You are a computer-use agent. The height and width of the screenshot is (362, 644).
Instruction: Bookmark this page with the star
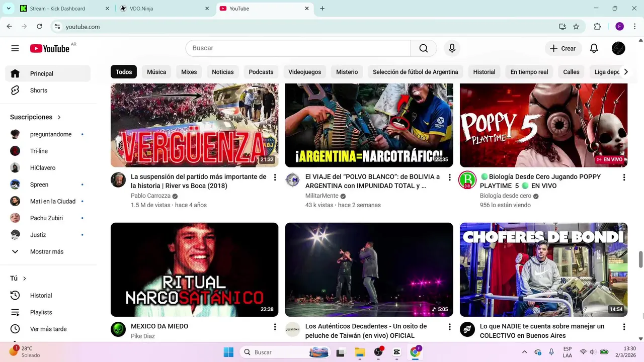[576, 27]
